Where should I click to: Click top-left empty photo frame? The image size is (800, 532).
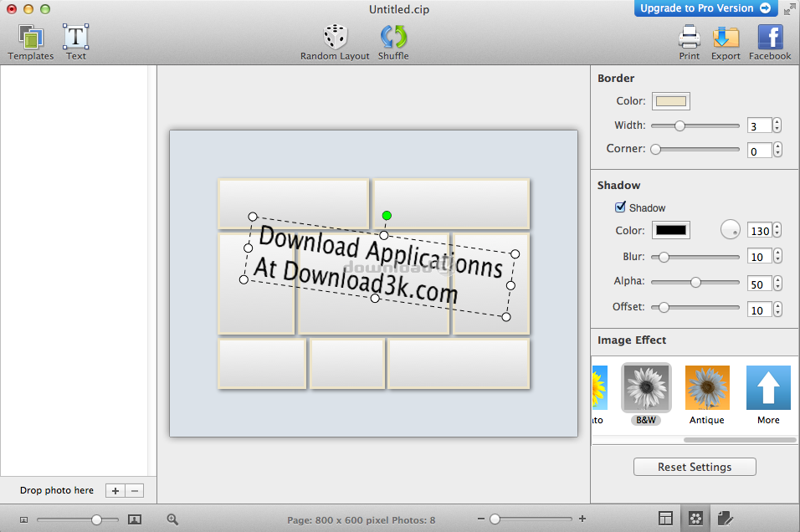tap(294, 203)
